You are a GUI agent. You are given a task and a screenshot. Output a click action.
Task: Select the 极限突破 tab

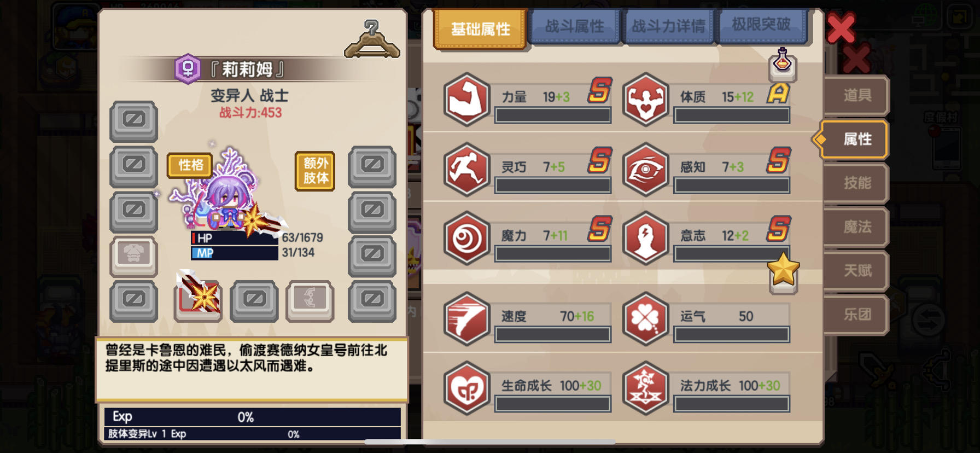tap(761, 25)
